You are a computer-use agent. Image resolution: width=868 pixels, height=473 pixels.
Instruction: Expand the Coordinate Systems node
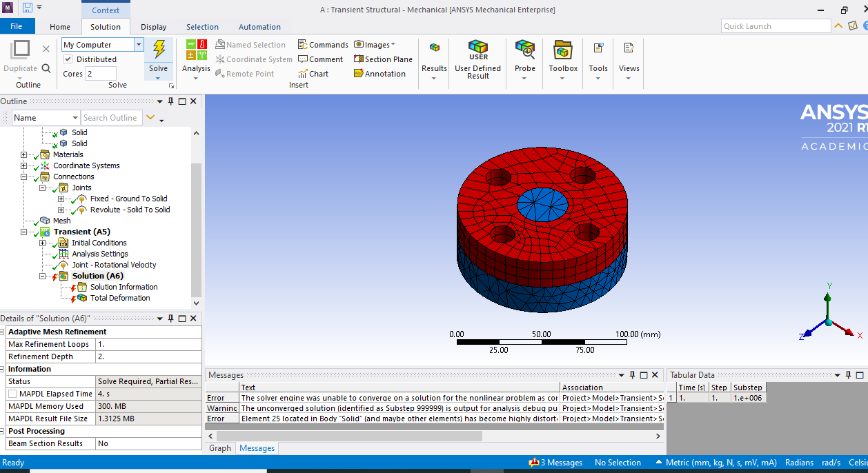point(24,165)
